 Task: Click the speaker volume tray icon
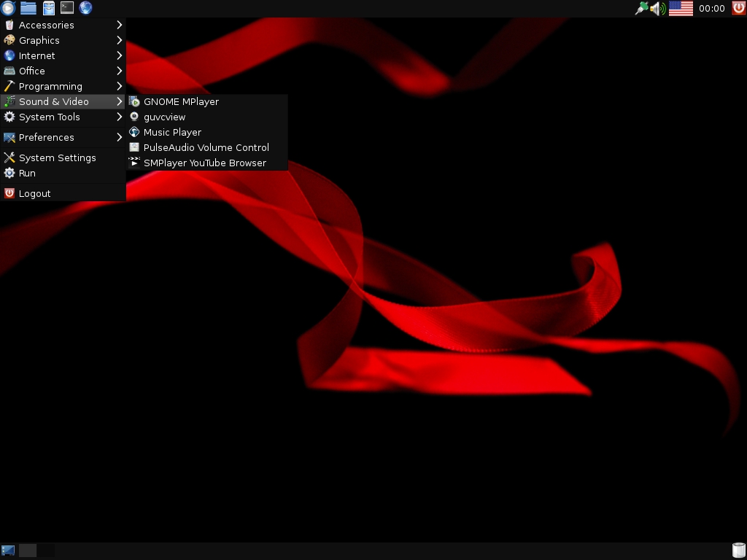coord(658,8)
